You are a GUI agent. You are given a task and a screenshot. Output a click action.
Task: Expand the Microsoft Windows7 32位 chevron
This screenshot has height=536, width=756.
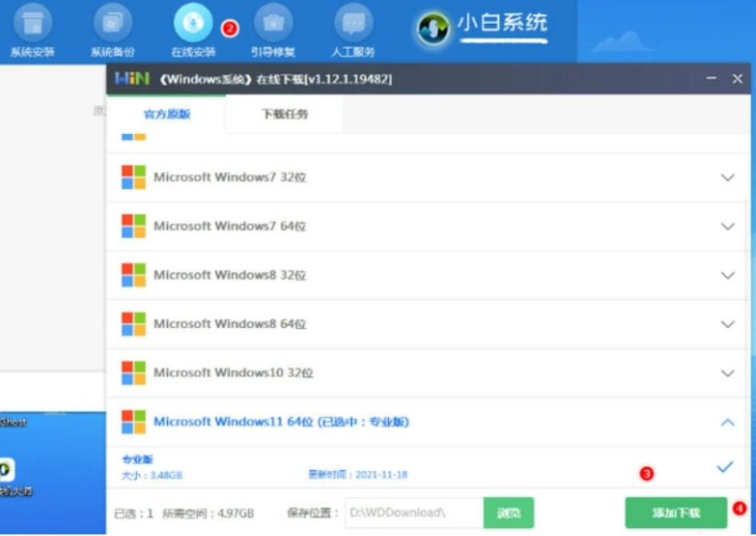[728, 178]
